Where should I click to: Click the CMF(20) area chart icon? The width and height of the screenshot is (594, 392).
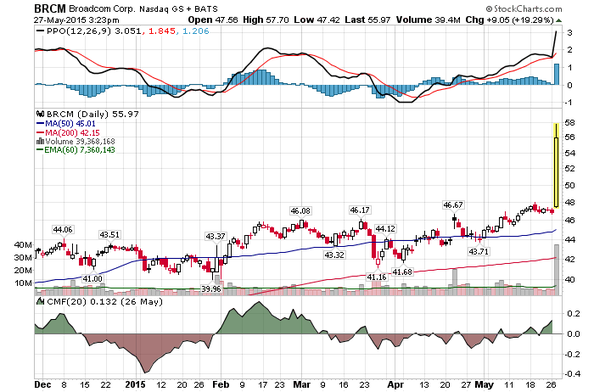pos(40,301)
